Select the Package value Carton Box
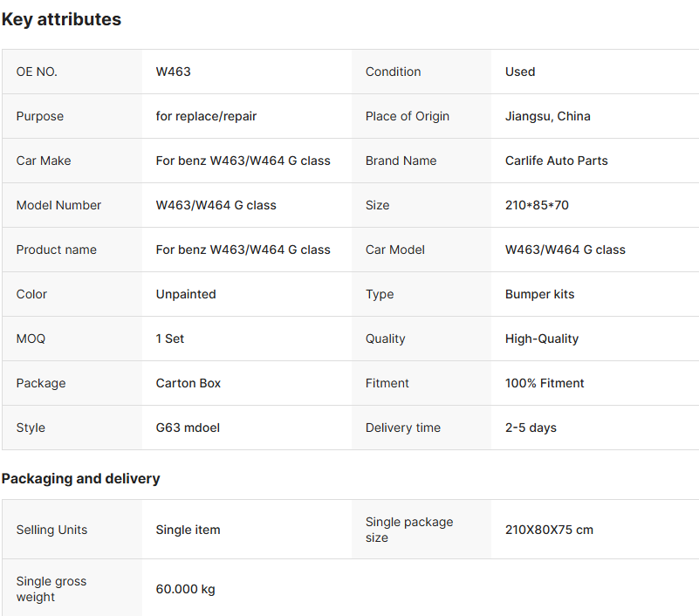Image resolution: width=699 pixels, height=616 pixels. coord(188,383)
